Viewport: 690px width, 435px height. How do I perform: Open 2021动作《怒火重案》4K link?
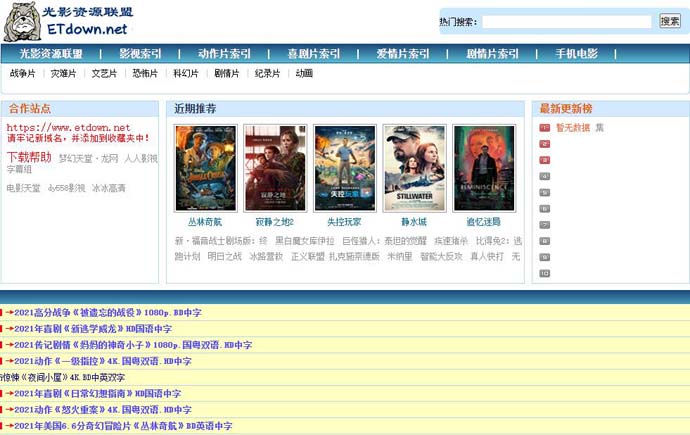click(x=103, y=410)
